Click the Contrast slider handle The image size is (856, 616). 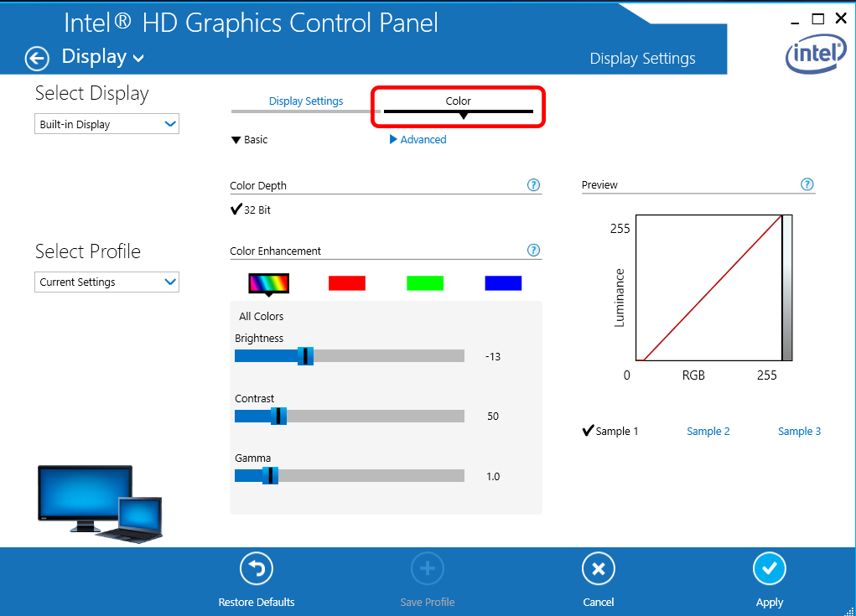coord(278,416)
